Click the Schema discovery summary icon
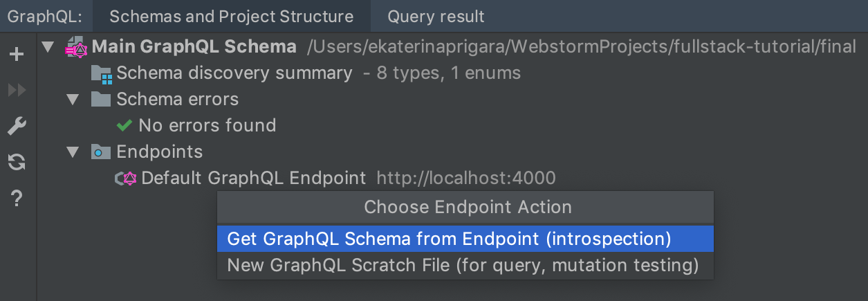 tap(102, 73)
